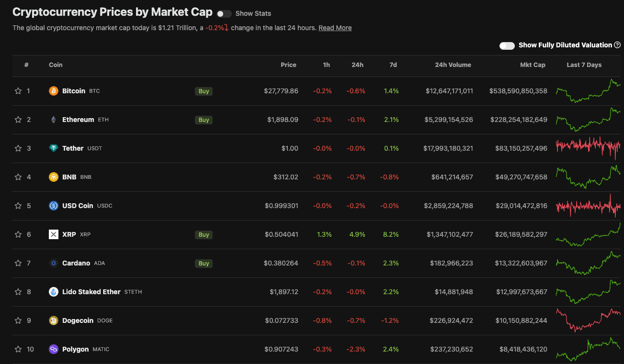This screenshot has height=364, width=624.
Task: Click Polygon 24h change -2.3%
Action: click(356, 349)
